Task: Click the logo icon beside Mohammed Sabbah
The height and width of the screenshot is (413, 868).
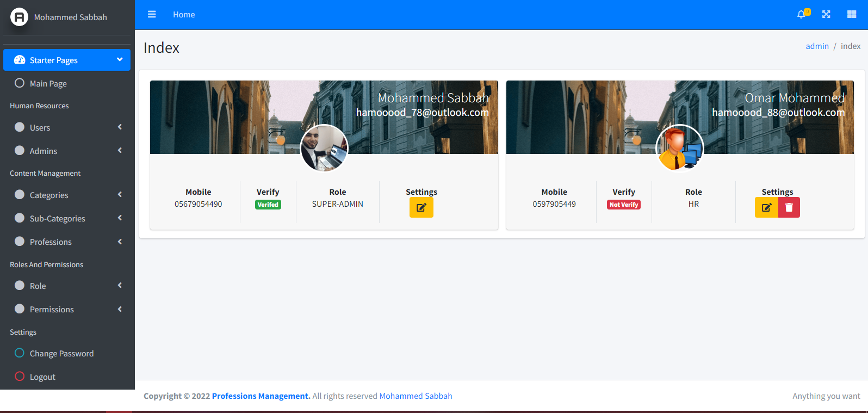Action: [19, 17]
